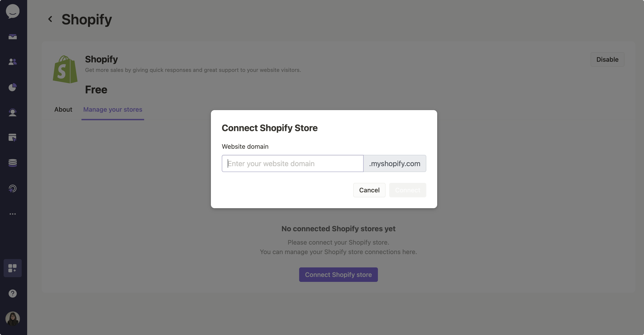Open the Flows automation panel
The image size is (644, 335).
(x=12, y=137)
